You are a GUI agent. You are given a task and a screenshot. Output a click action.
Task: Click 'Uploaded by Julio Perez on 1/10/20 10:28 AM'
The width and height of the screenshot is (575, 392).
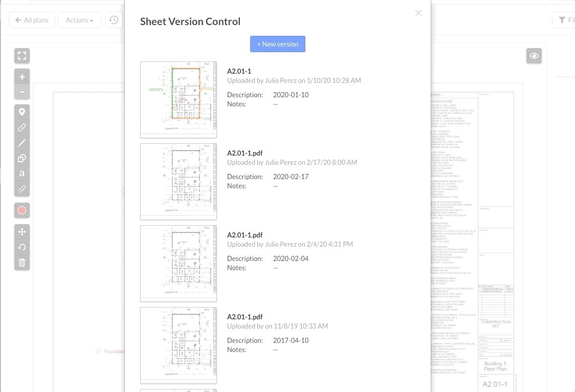click(x=294, y=81)
